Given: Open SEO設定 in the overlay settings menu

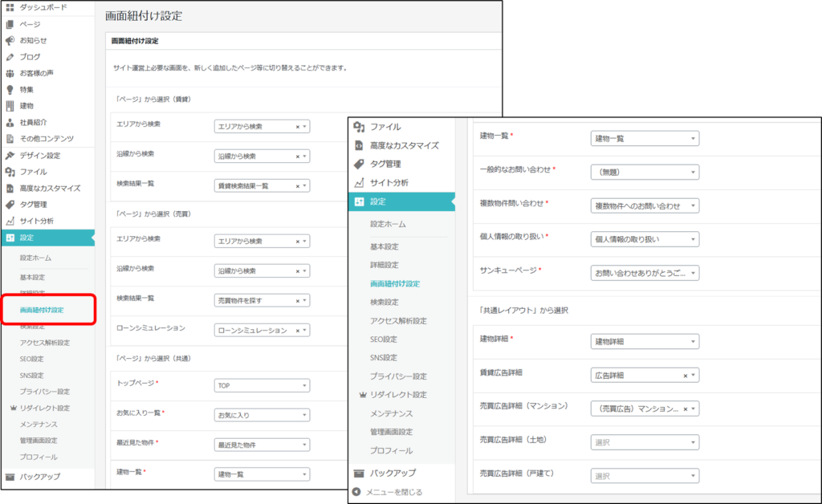Looking at the screenshot, I should click(x=384, y=339).
